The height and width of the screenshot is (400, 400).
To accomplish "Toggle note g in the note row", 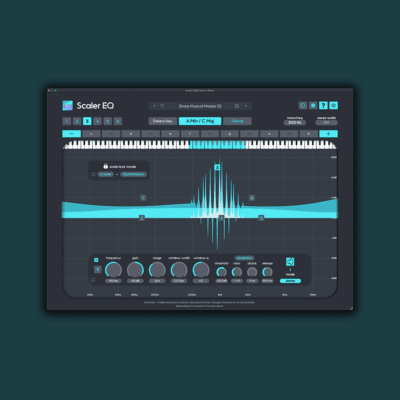I will tap(229, 134).
